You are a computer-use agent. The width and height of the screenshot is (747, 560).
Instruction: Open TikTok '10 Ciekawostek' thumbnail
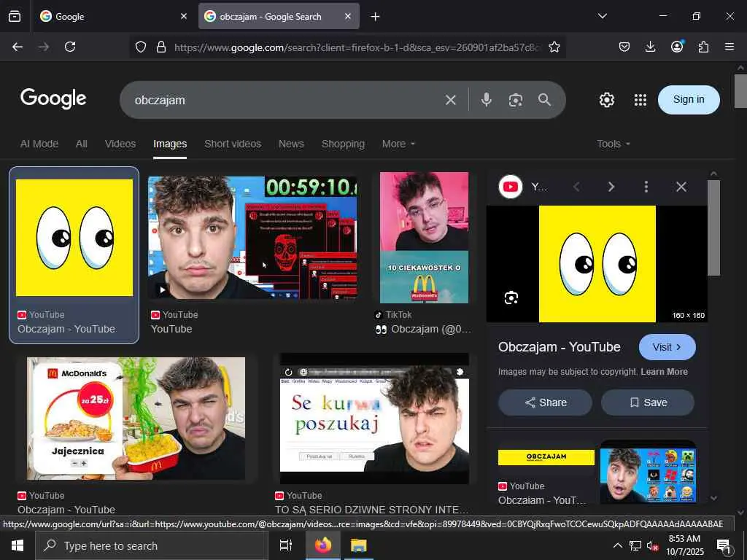tap(424, 238)
